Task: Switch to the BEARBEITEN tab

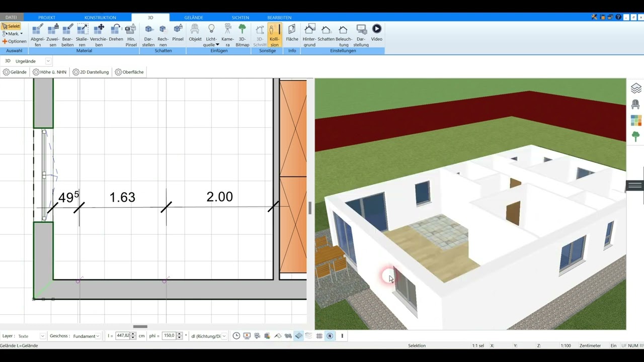Action: click(279, 18)
